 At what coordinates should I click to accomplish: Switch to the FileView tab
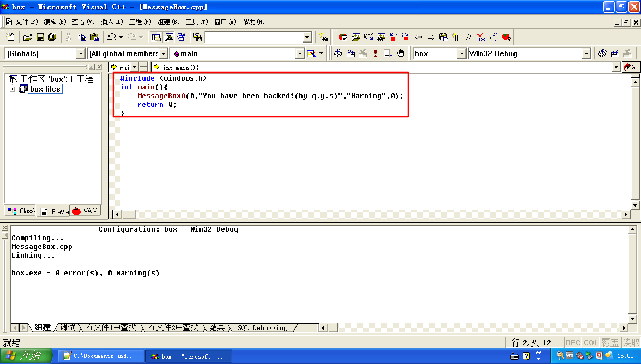54,211
